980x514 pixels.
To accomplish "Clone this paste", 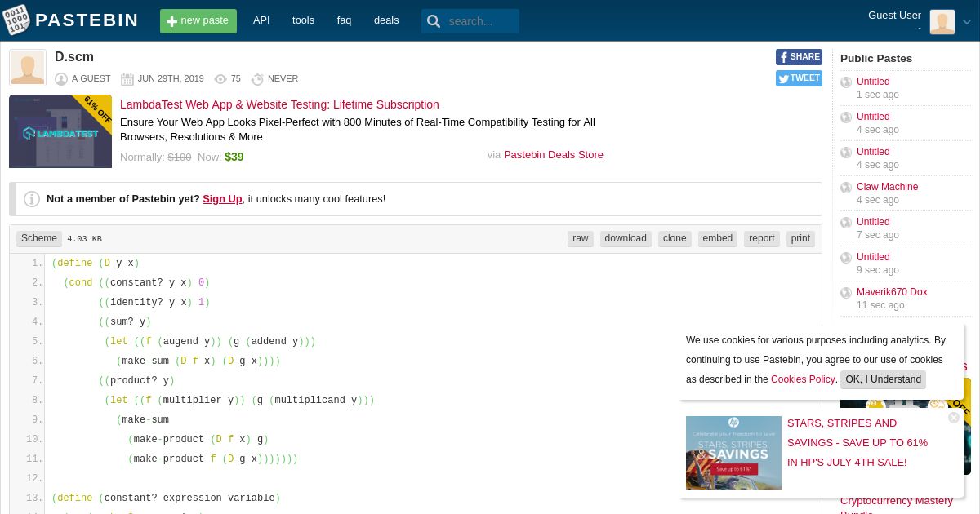I will click(675, 238).
